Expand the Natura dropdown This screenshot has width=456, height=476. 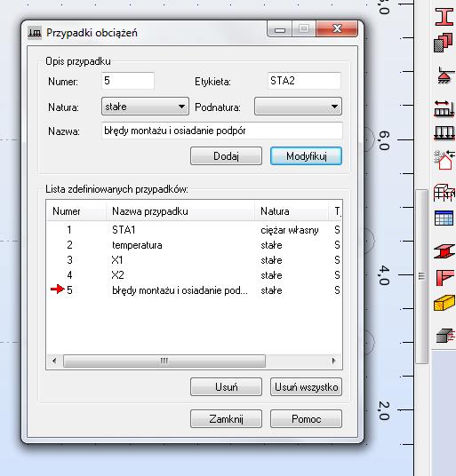pos(145,107)
